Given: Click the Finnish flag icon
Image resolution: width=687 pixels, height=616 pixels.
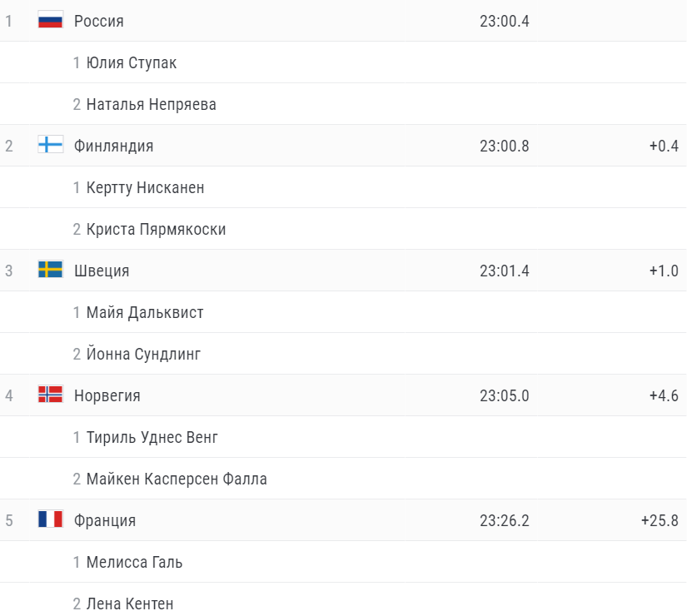Looking at the screenshot, I should pos(51,145).
